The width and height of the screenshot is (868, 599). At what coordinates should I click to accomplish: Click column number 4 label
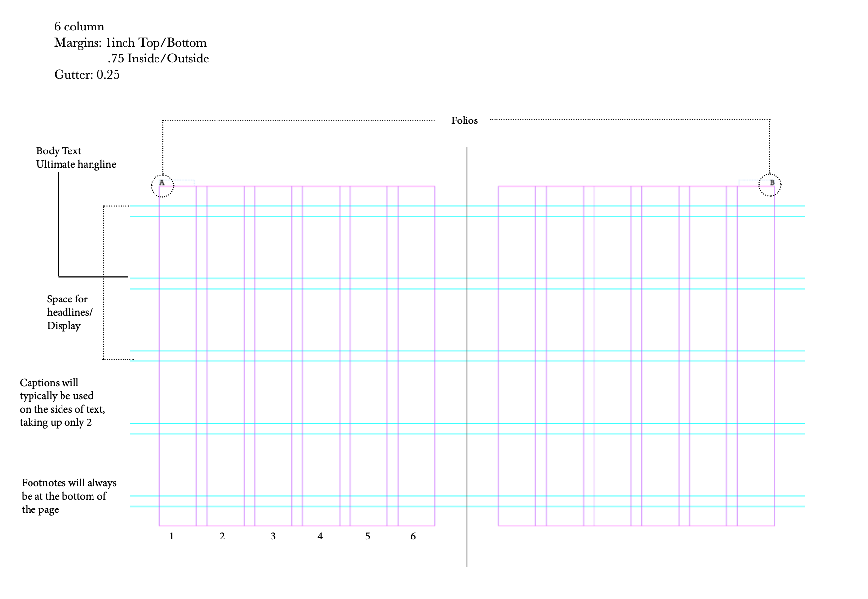coord(320,537)
